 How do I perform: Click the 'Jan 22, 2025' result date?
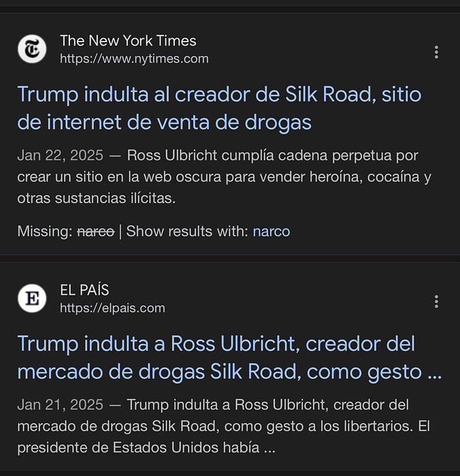coord(60,155)
